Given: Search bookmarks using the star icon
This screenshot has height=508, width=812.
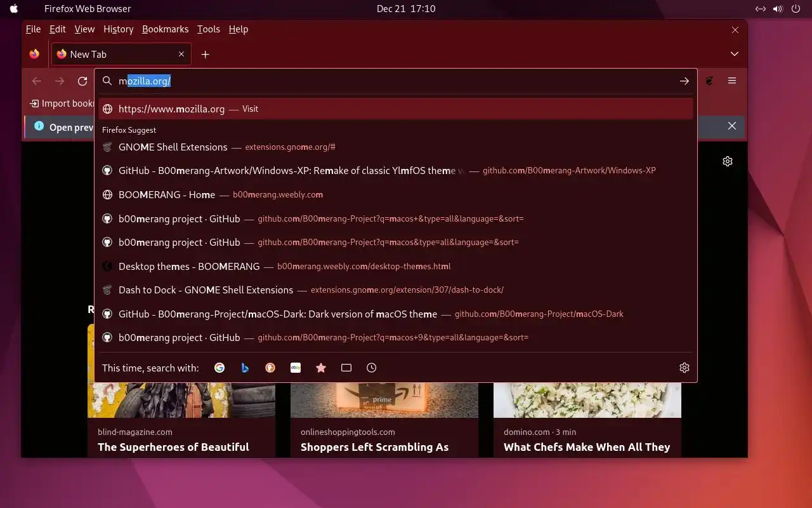Looking at the screenshot, I should (321, 368).
